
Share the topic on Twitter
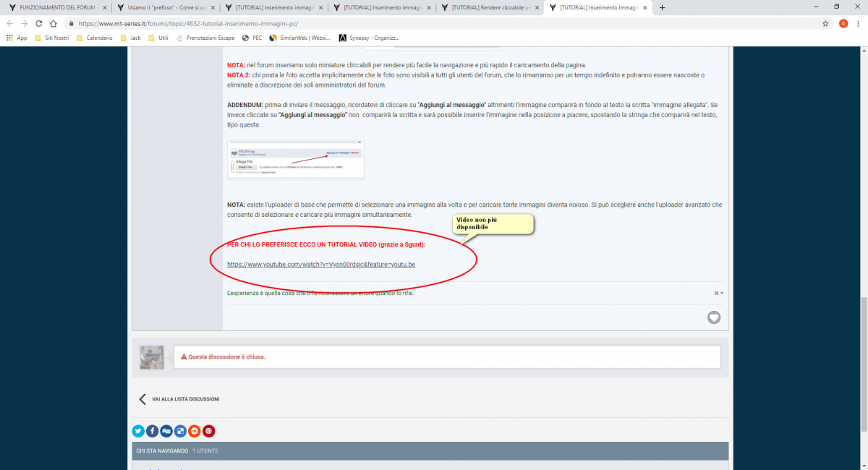[138, 431]
